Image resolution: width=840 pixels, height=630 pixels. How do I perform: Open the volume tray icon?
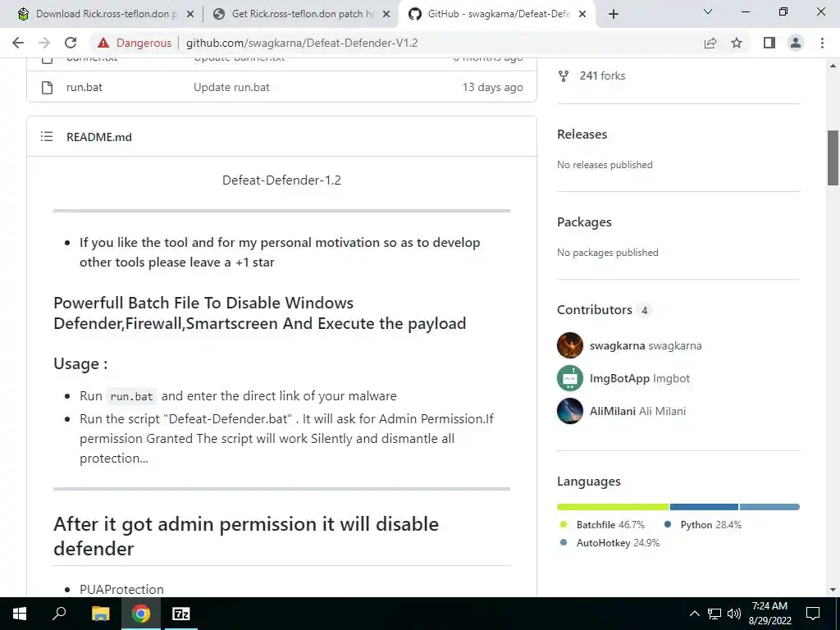pos(734,614)
